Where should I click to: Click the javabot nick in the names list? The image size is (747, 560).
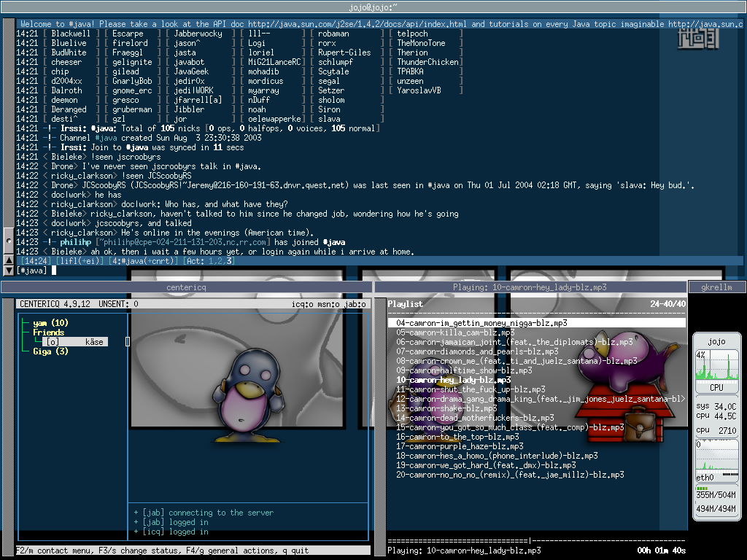point(189,62)
